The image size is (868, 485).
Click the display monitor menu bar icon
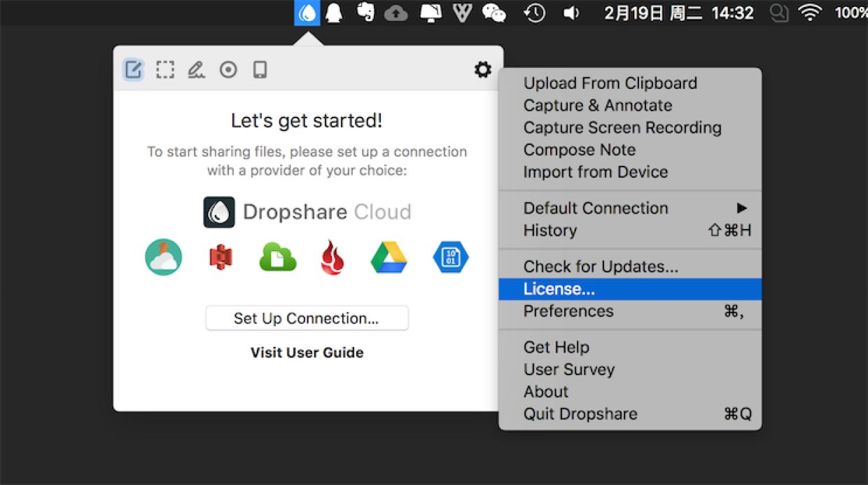[430, 13]
